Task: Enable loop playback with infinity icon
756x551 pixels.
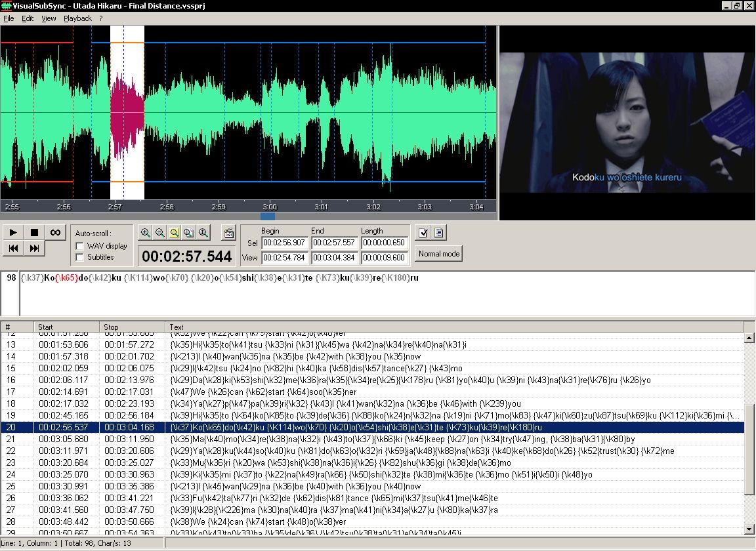Action: 55,232
